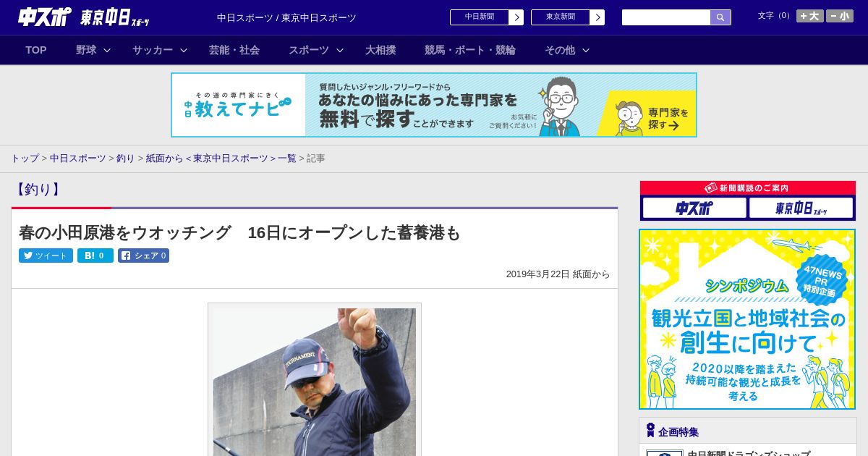The width and height of the screenshot is (868, 456).
Task: Click the シンポジウム 観光立国 advertisement
Action: tap(747, 319)
